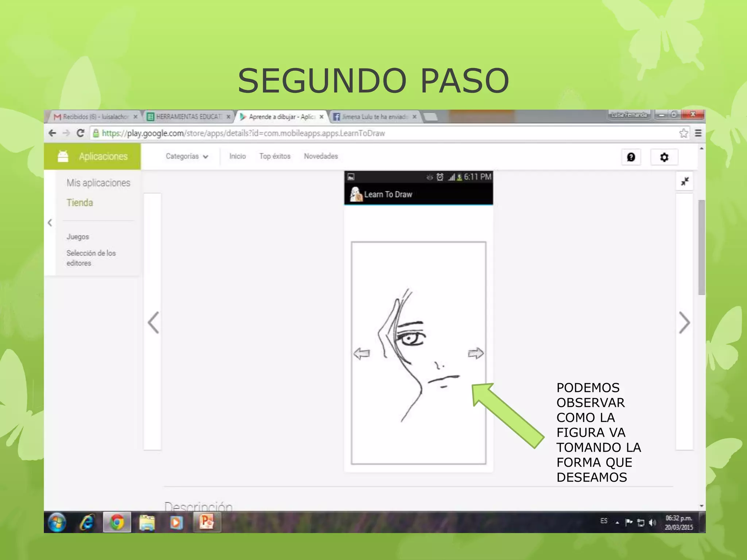Image resolution: width=747 pixels, height=560 pixels.
Task: Reload the page with refresh icon
Action: 81,133
